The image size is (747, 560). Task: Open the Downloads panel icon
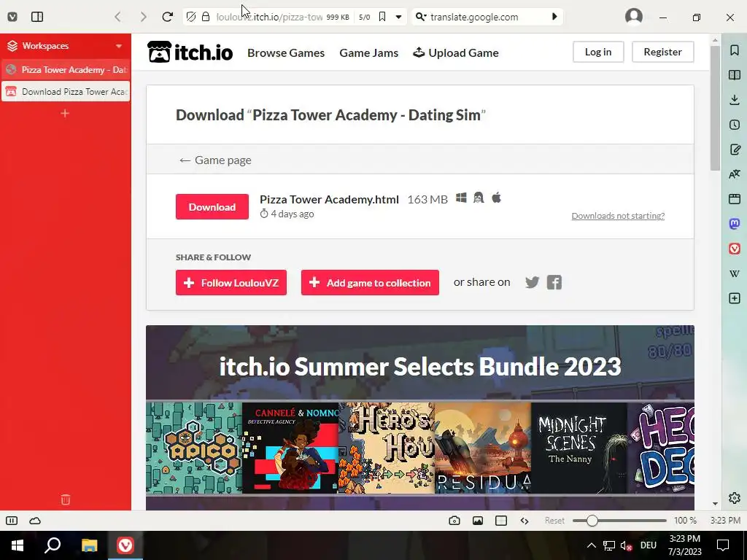tap(734, 99)
